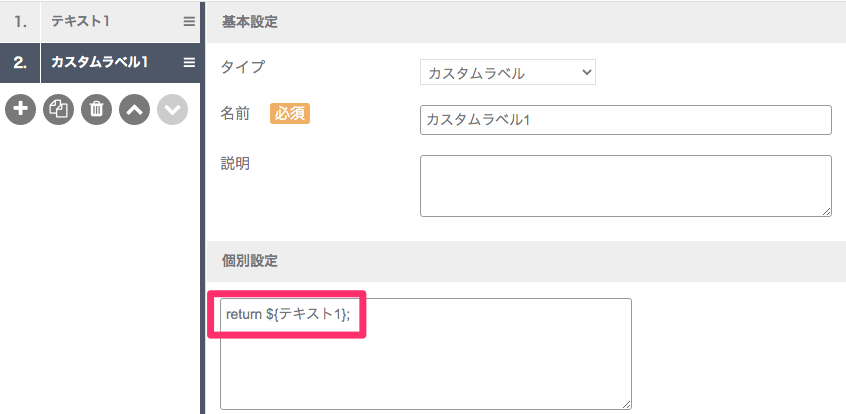
Task: Click the number 1. cell of first row
Action: click(20, 22)
